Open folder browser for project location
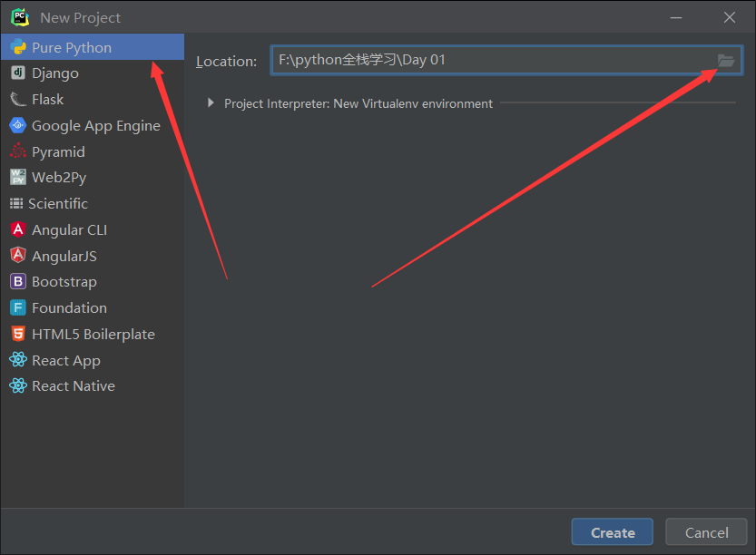The height and width of the screenshot is (555, 756). 726,60
